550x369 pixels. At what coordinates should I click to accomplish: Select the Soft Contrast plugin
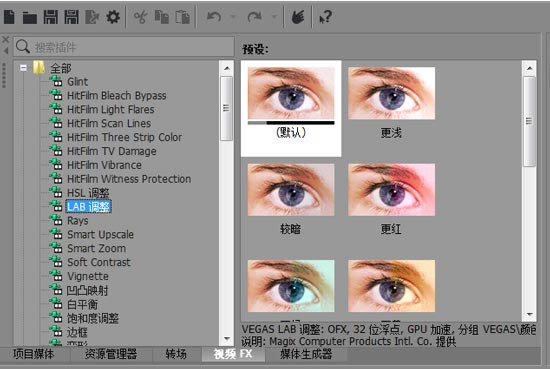[x=99, y=262]
